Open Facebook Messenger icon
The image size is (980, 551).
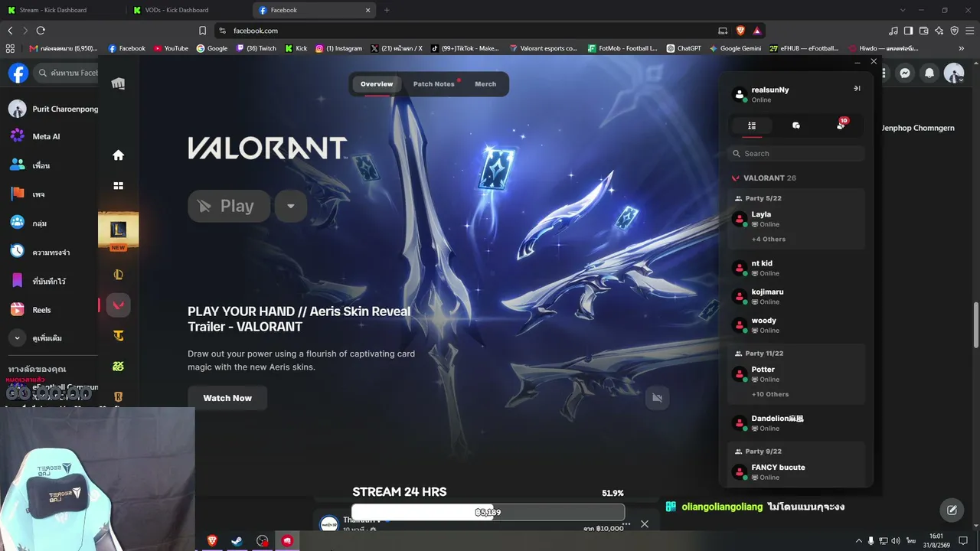(904, 73)
